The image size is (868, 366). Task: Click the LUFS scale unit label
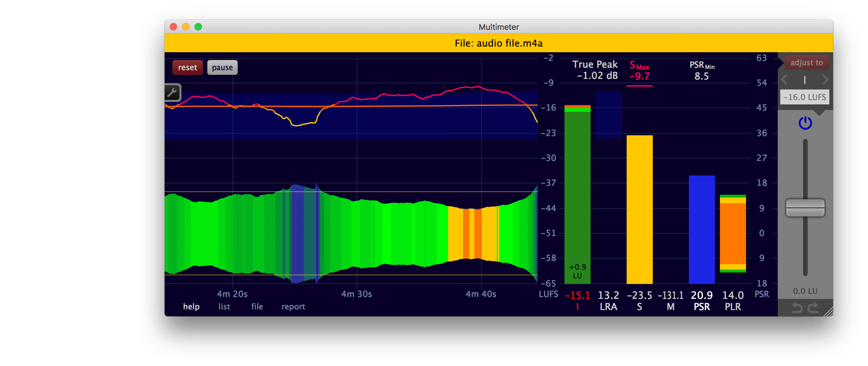(548, 294)
